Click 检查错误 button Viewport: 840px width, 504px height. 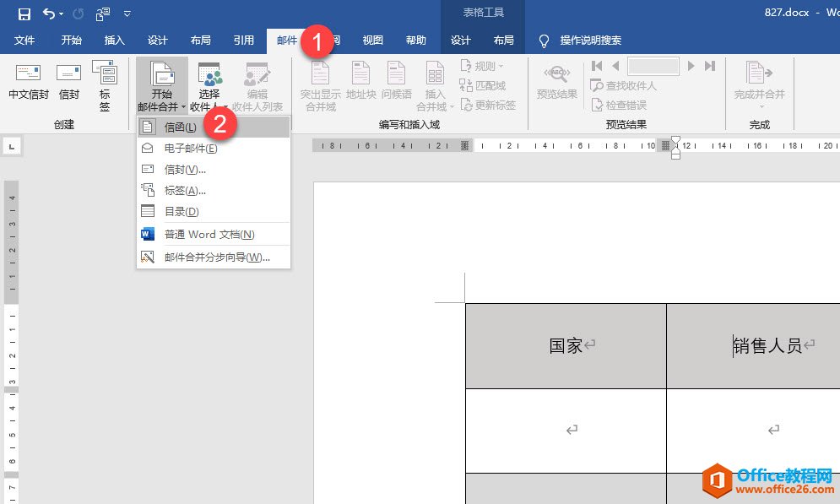point(619,105)
